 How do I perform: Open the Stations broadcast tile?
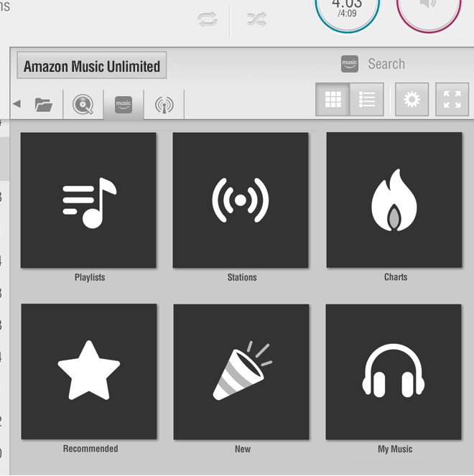click(241, 200)
